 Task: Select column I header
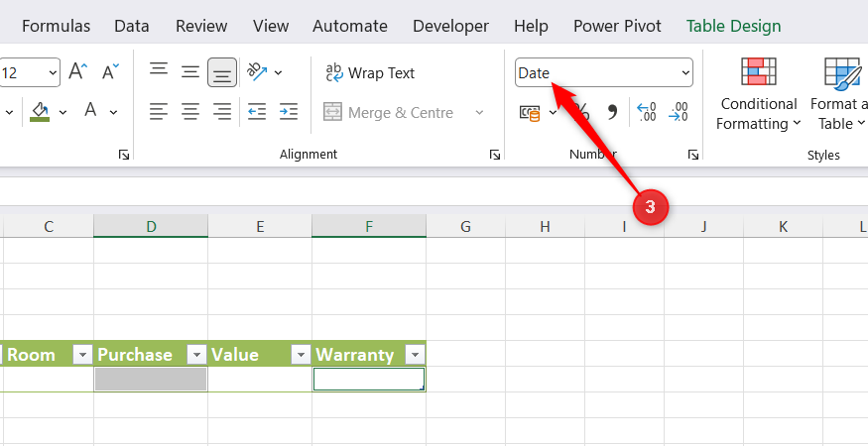[624, 226]
